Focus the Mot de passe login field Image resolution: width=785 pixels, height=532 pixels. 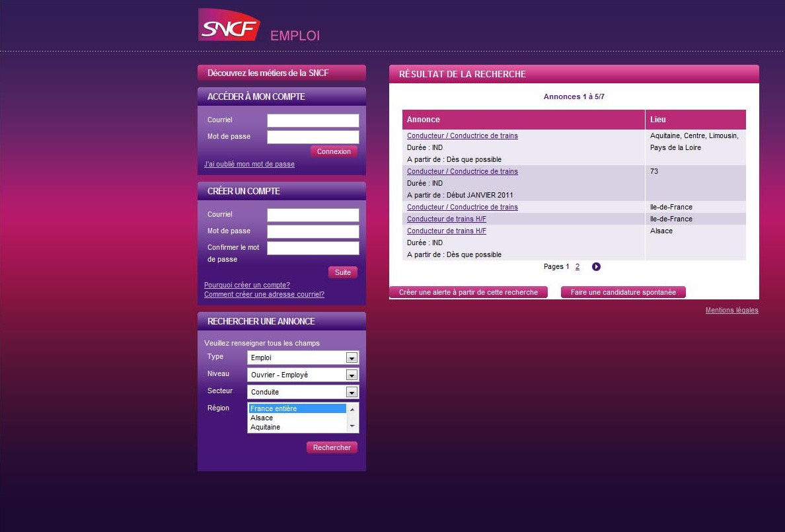[x=313, y=137]
